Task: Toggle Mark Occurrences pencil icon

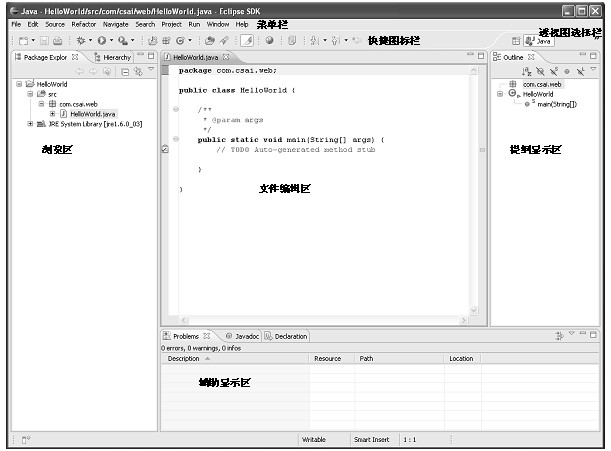Action: point(247,41)
